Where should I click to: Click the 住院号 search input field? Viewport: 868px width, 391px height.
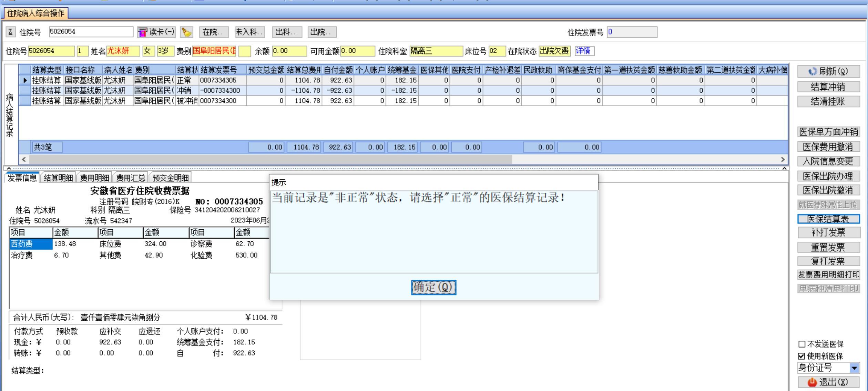[91, 32]
